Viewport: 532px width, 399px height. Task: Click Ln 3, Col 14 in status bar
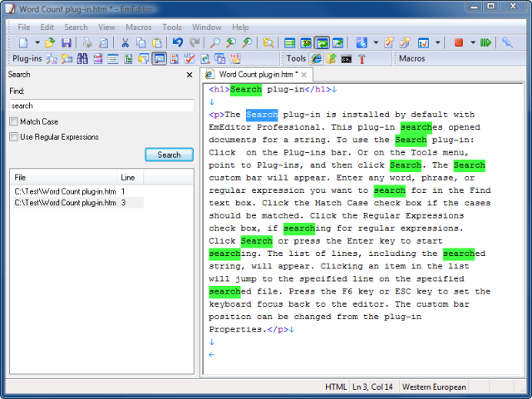pos(372,387)
